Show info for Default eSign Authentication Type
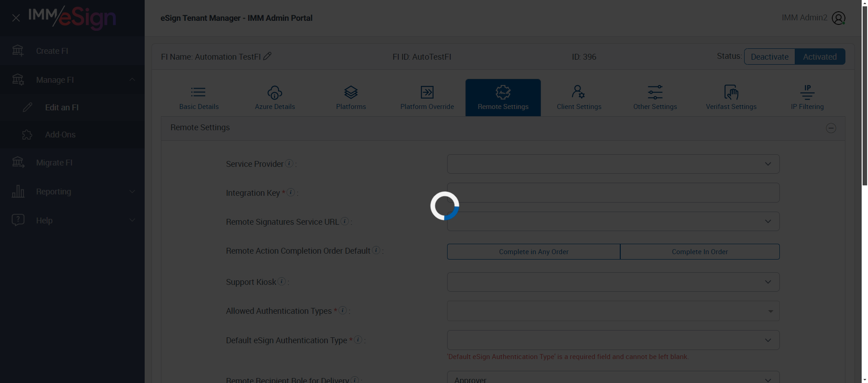 click(x=358, y=340)
